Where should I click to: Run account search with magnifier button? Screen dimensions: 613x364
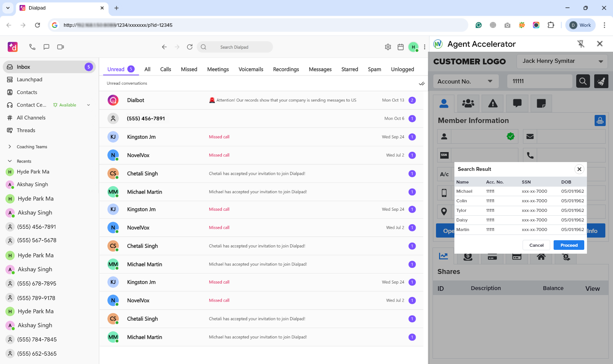pyautogui.click(x=583, y=81)
